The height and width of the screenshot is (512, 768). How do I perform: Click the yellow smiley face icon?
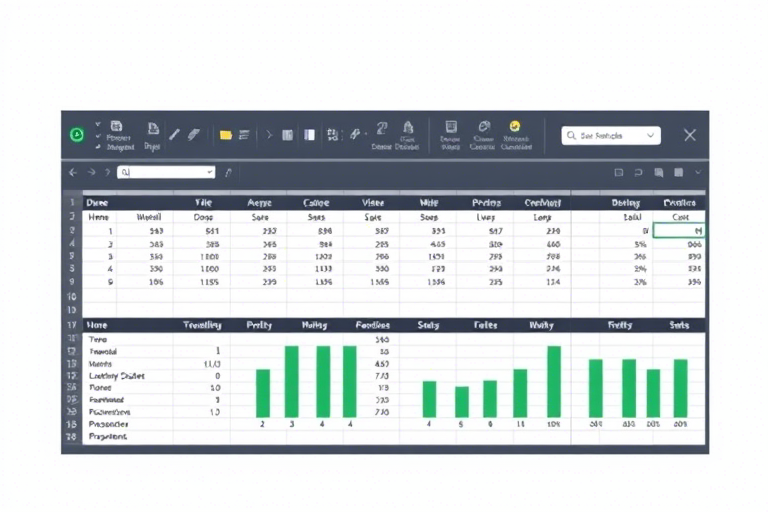514,126
